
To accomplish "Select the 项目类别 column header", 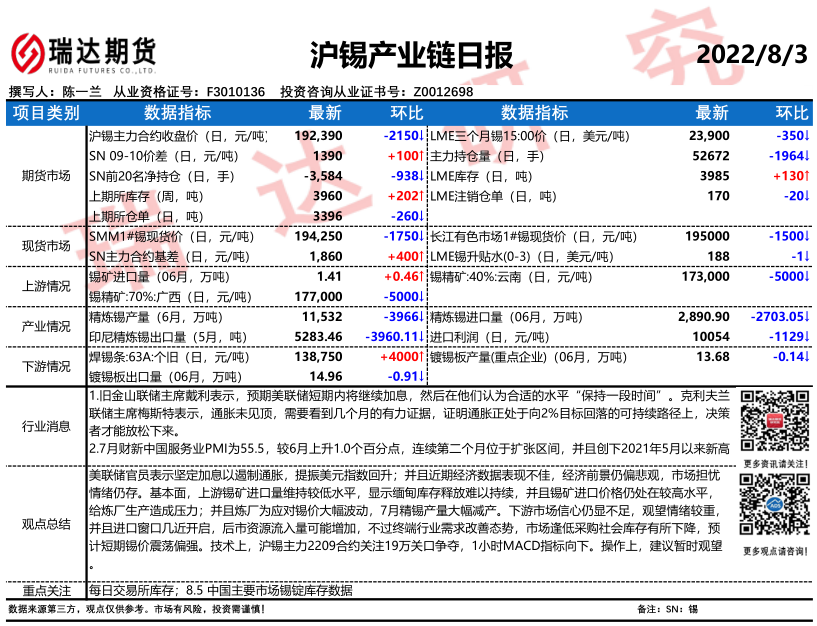I will tap(46, 113).
